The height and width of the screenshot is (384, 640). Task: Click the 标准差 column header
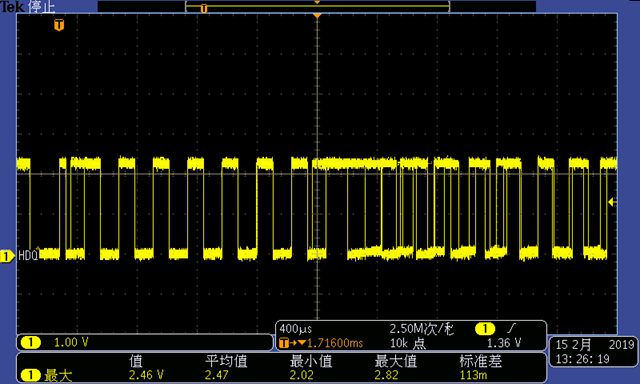(480, 361)
